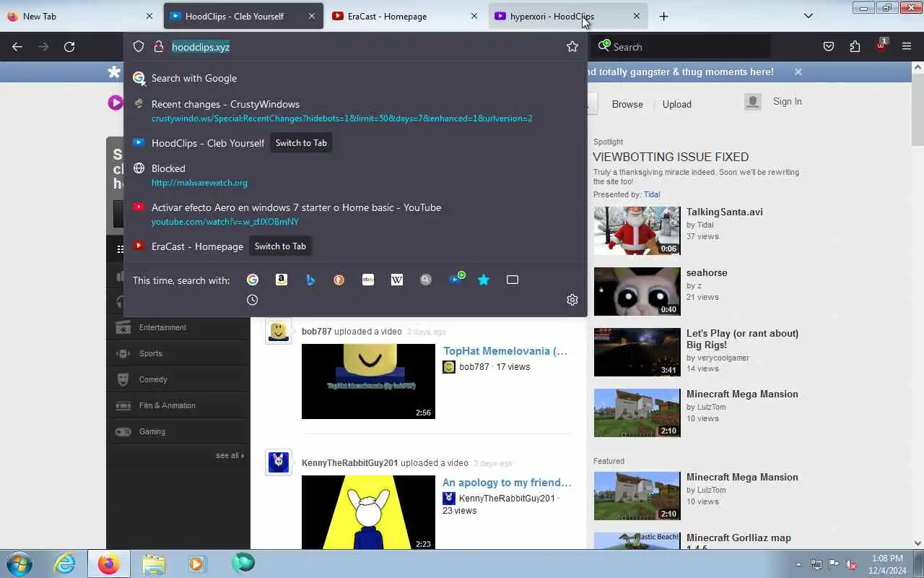
Task: Open a new tab with plus button
Action: tap(663, 16)
